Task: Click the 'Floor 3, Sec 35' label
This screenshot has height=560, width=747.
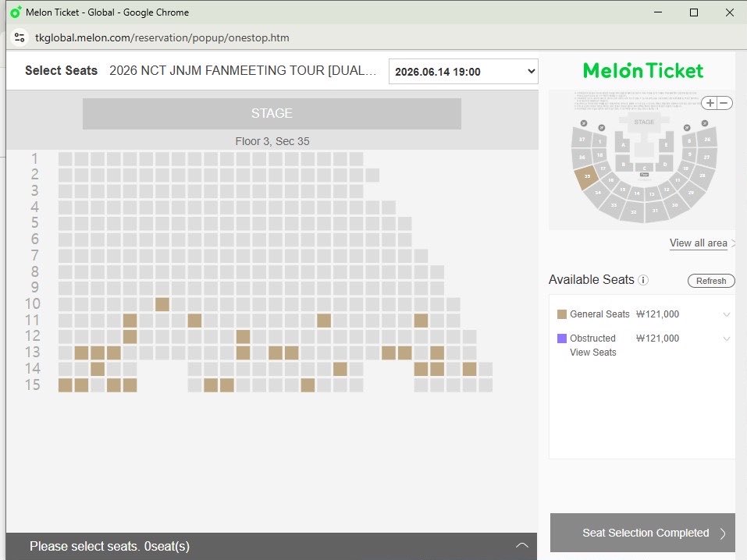Action: point(272,141)
